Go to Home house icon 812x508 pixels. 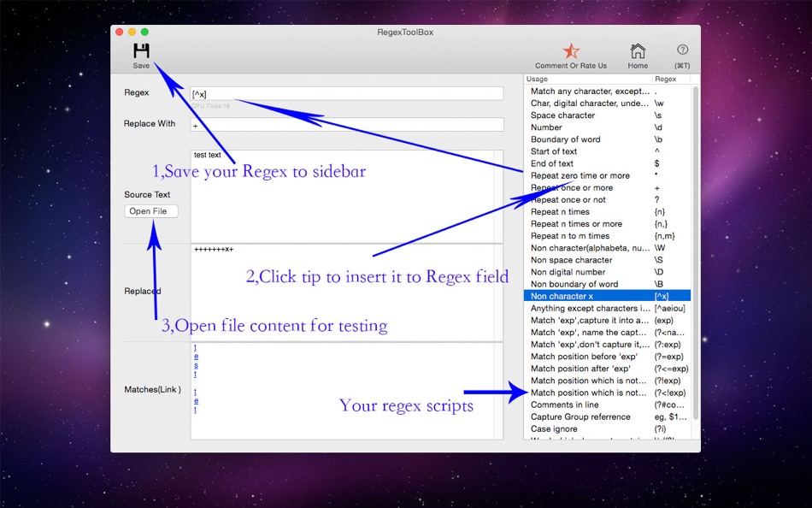[638, 50]
